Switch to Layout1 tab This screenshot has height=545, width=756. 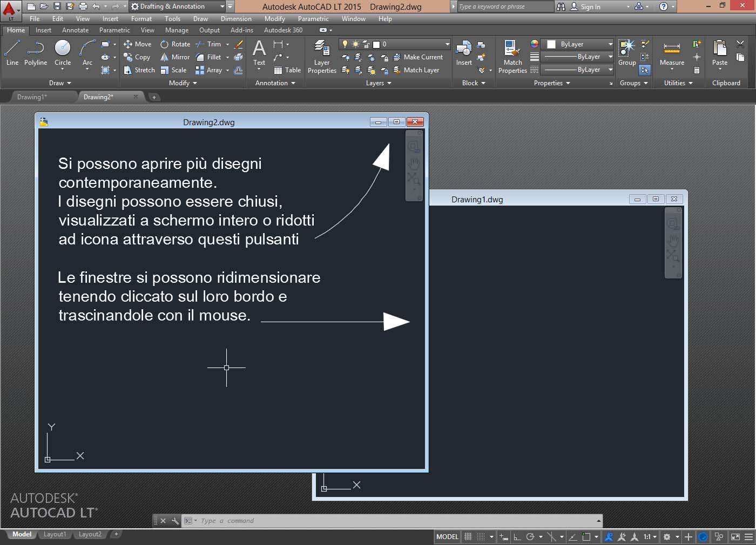point(55,534)
